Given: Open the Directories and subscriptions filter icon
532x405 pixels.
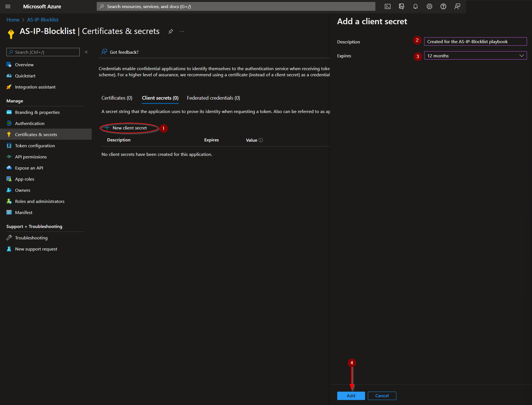Looking at the screenshot, I should click(x=401, y=6).
